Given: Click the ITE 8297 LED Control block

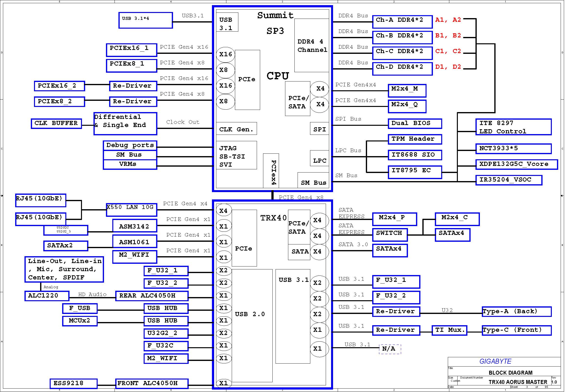Looking at the screenshot, I should [514, 127].
